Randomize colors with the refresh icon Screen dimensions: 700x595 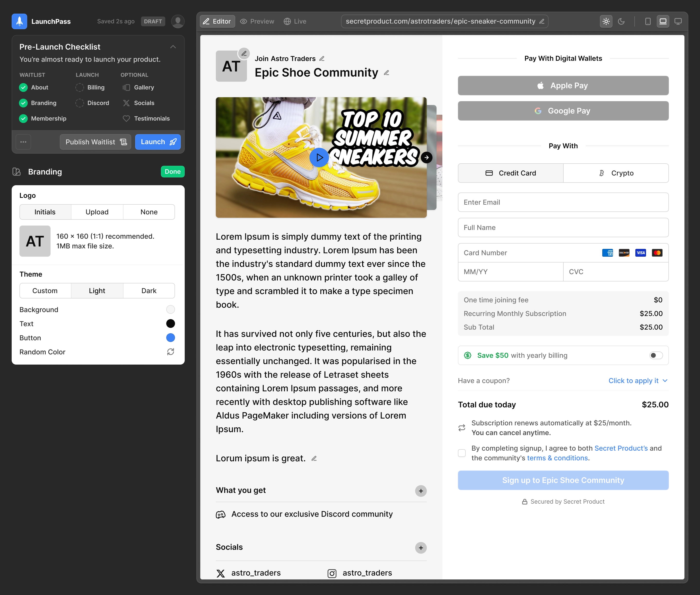click(x=171, y=352)
